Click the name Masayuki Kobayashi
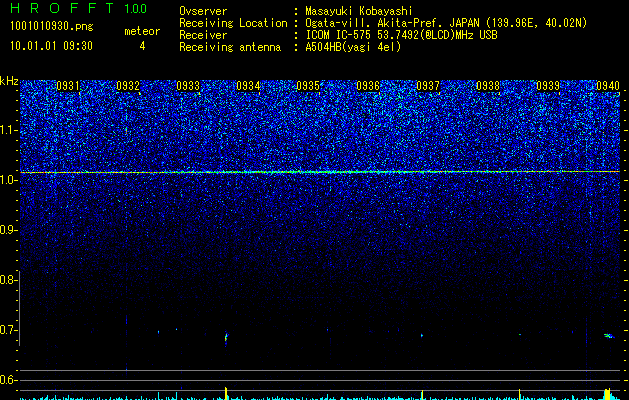629x400 pixels. click(x=359, y=11)
